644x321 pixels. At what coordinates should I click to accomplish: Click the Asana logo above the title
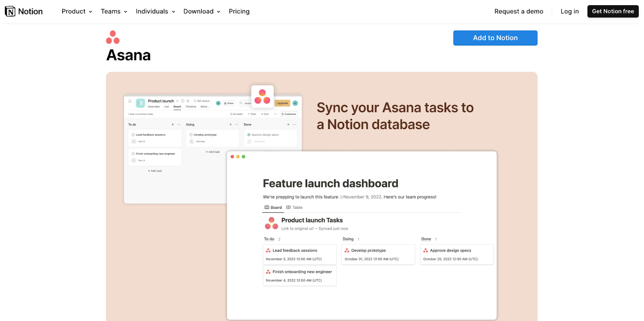[x=113, y=37]
